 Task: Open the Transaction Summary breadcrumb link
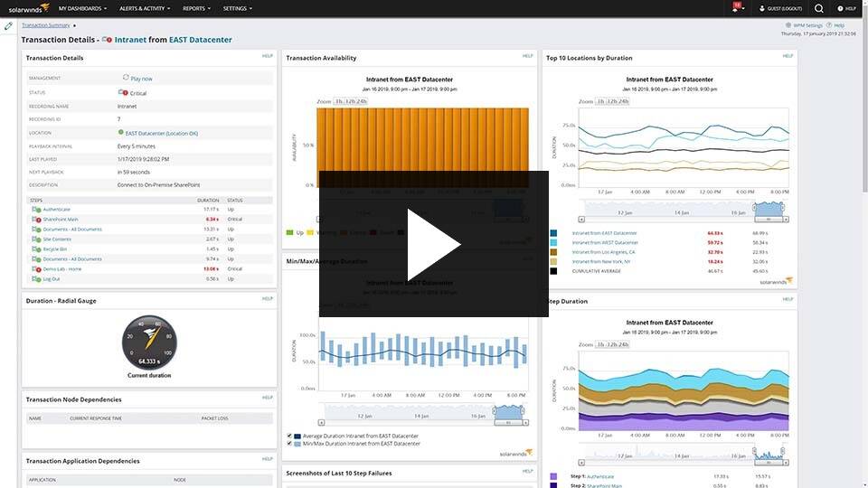(46, 25)
